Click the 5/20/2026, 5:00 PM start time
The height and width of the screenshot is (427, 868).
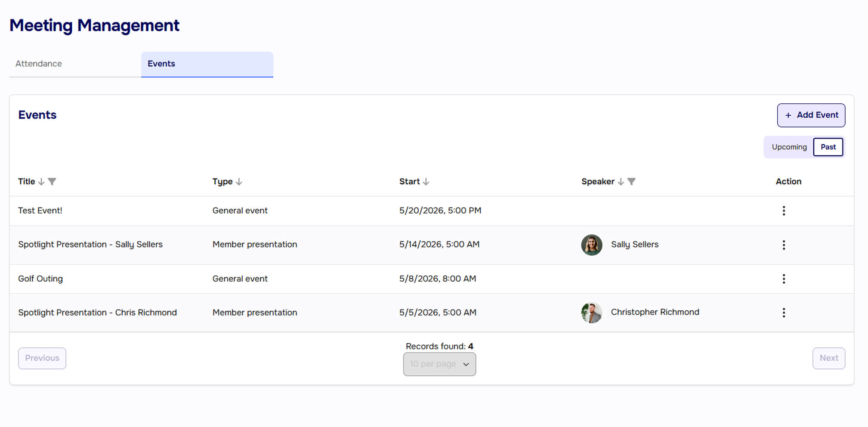pos(440,210)
